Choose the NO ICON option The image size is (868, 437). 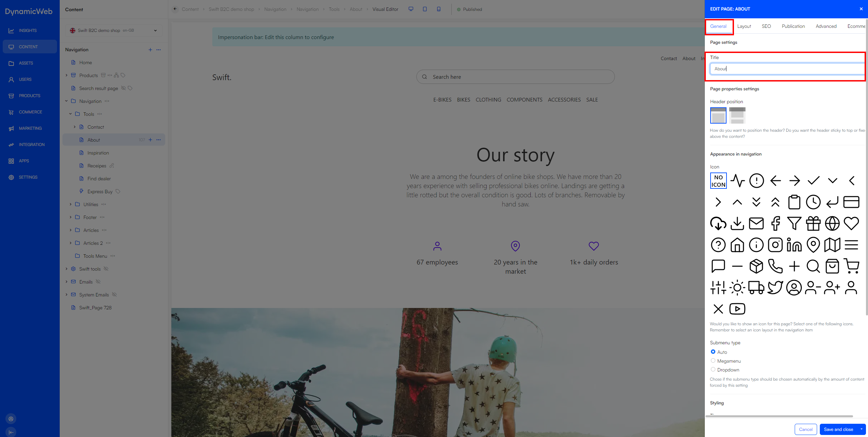click(x=718, y=181)
